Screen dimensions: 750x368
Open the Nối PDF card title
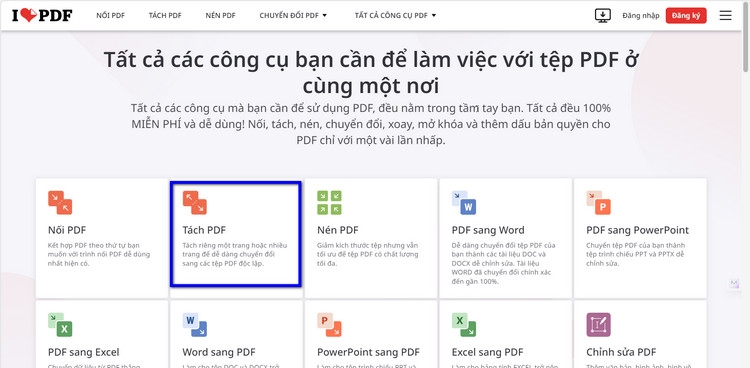click(67, 230)
